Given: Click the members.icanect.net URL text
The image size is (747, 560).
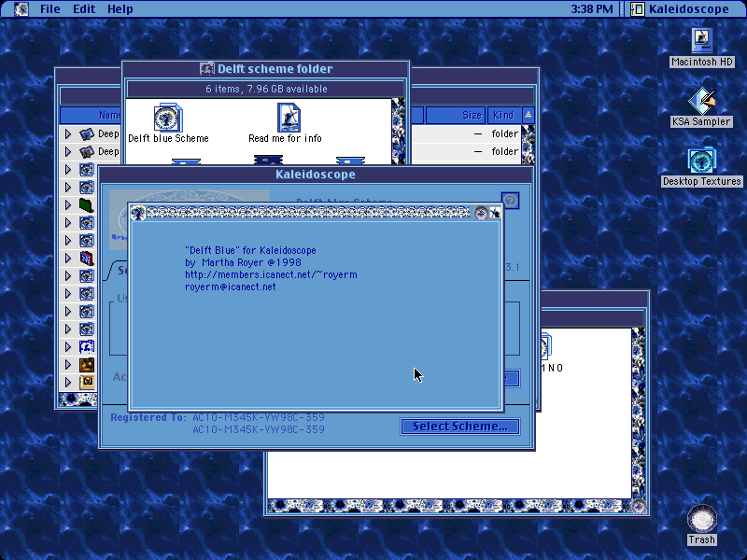Looking at the screenshot, I should tap(271, 274).
